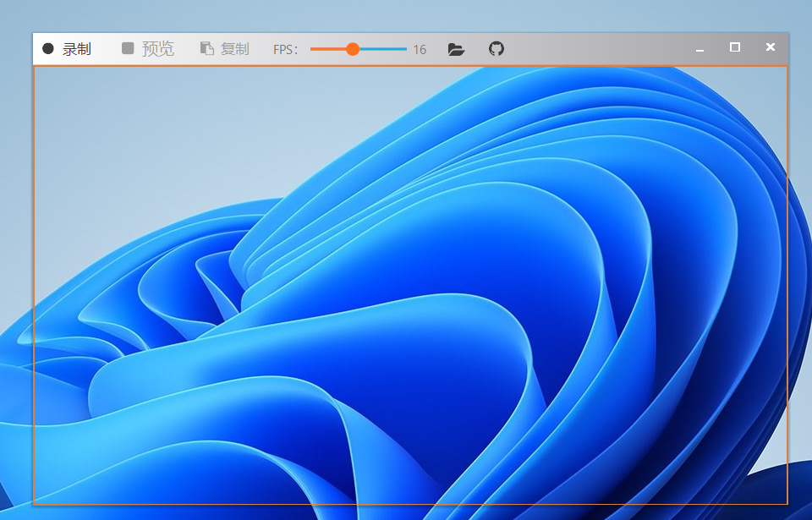Click desktop wallpaper above the recorder window
This screenshot has width=812, height=520.
coord(406,15)
